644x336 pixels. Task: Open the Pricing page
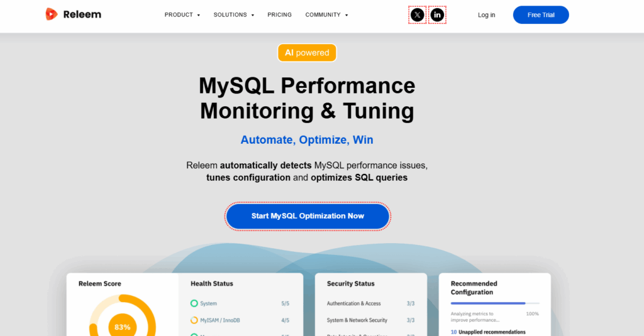pos(279,15)
